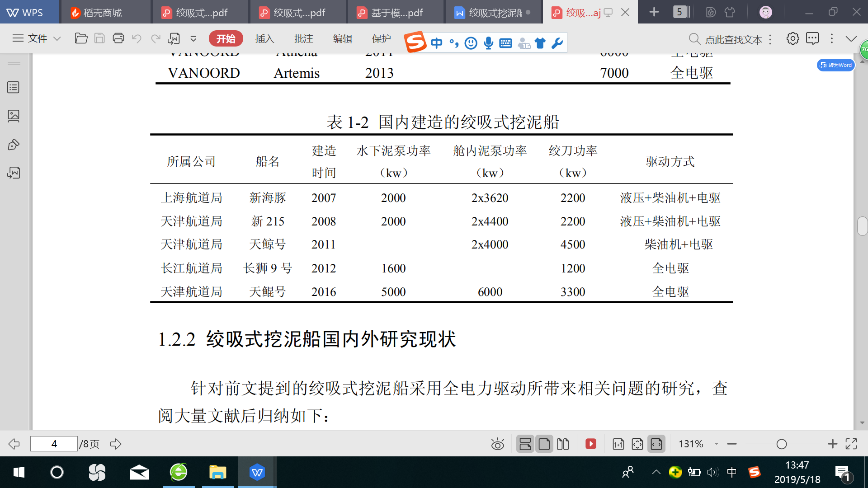Open the thumbnails panel in left sidebar
The height and width of the screenshot is (488, 868).
(14, 116)
